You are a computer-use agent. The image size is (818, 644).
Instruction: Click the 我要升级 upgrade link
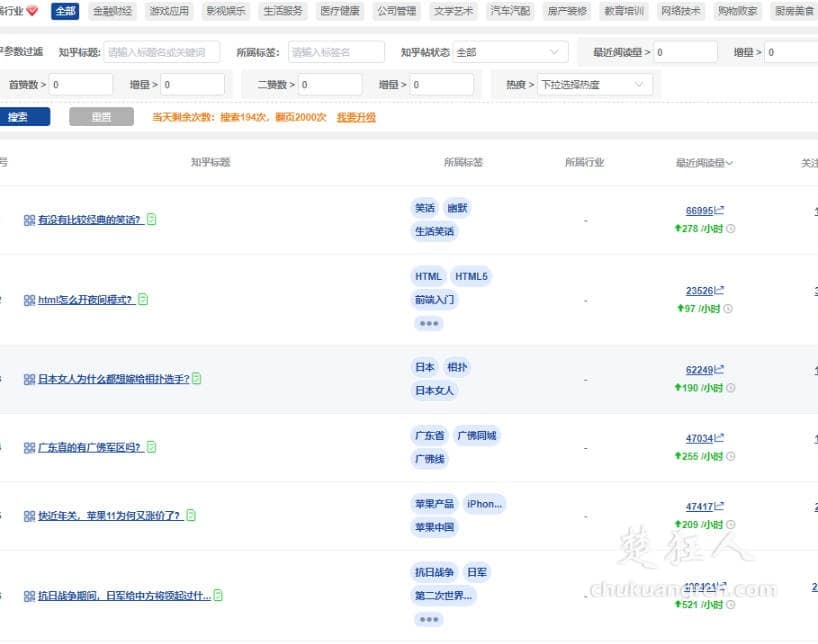357,117
